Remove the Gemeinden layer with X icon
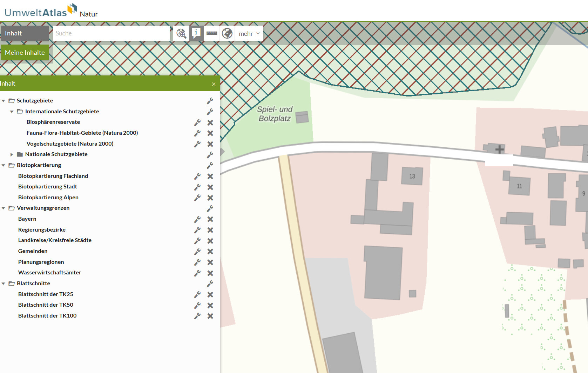This screenshot has height=373, width=588. coord(210,252)
